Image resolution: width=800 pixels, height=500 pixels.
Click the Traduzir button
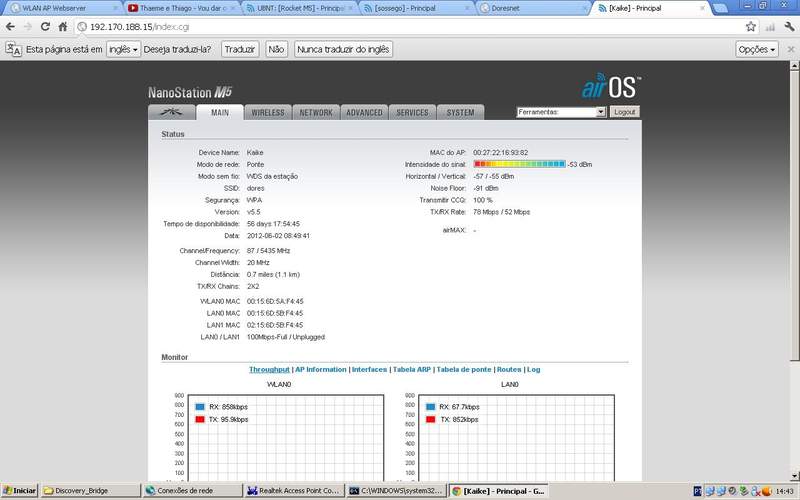click(240, 49)
